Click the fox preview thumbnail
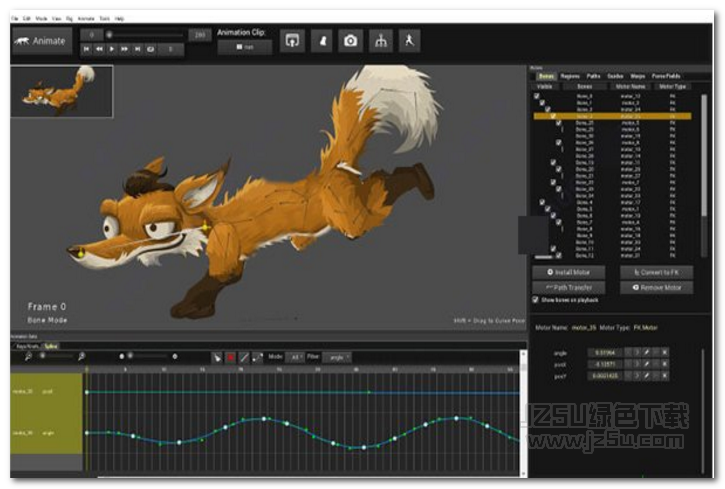This screenshot has width=725, height=489. (61, 92)
